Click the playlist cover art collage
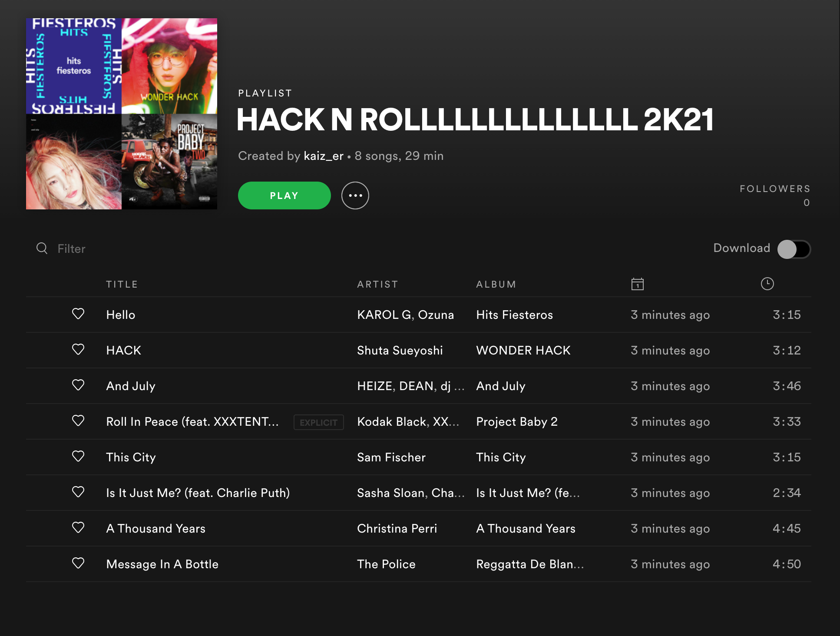 pyautogui.click(x=122, y=114)
